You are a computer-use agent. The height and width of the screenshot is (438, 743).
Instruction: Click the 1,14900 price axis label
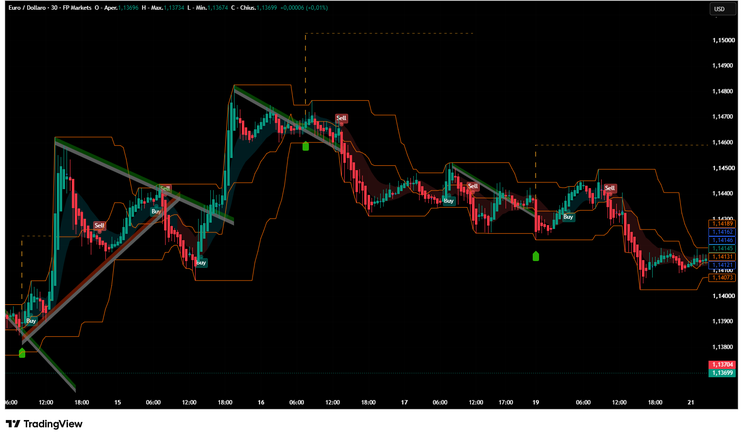click(x=724, y=65)
